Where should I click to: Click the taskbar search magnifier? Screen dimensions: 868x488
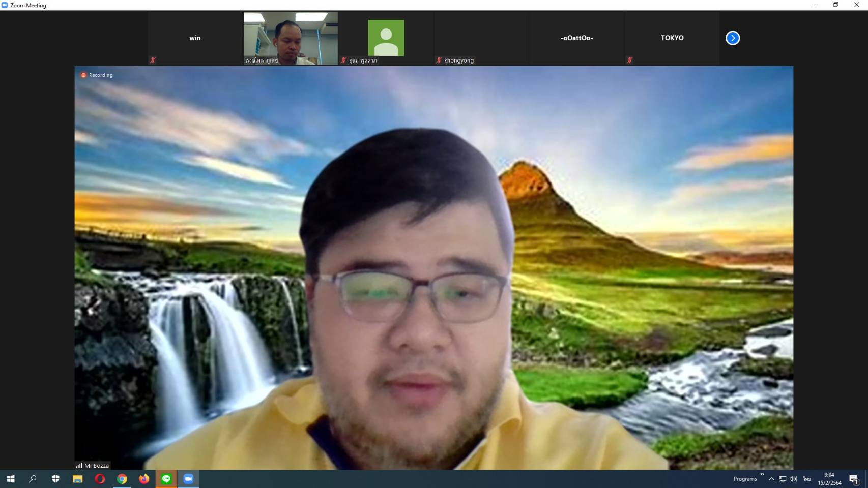pyautogui.click(x=33, y=479)
